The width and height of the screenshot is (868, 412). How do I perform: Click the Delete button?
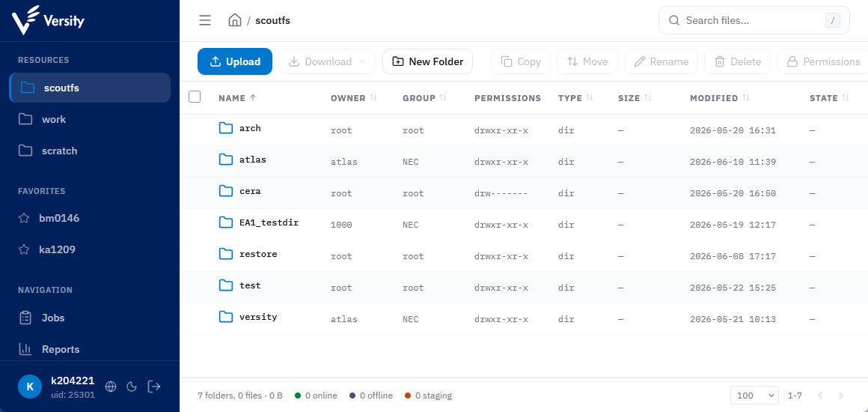click(737, 61)
